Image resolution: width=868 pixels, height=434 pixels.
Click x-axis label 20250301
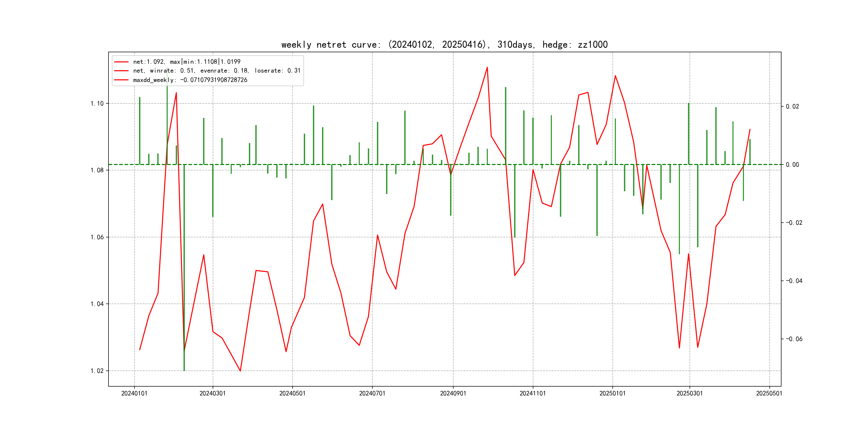click(x=689, y=393)
